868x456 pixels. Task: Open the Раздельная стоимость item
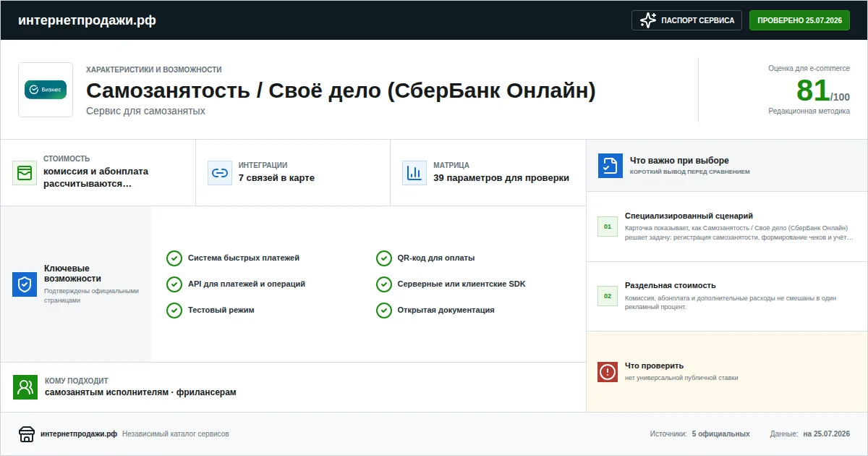(x=727, y=296)
